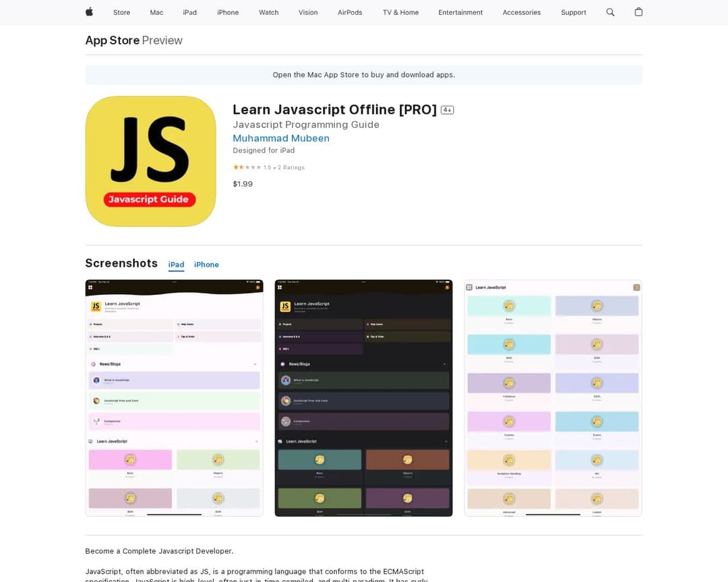Open developer Muhammad Mubeen's page
728x582 pixels.
tap(281, 138)
